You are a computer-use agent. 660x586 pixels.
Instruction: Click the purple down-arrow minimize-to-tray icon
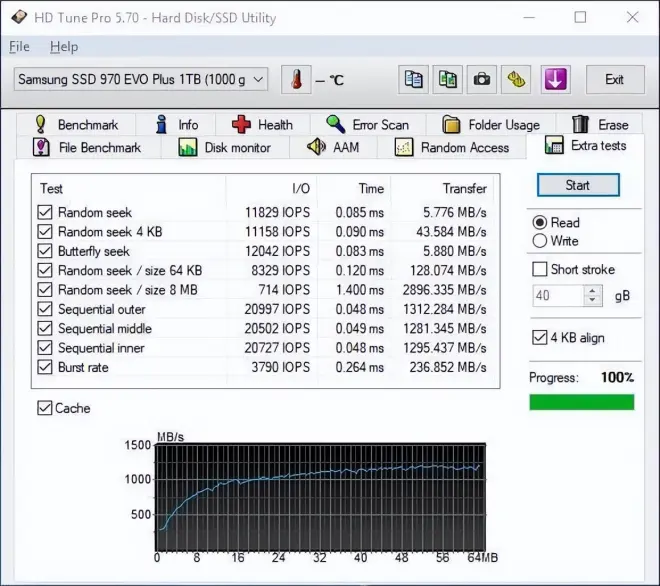tap(555, 80)
